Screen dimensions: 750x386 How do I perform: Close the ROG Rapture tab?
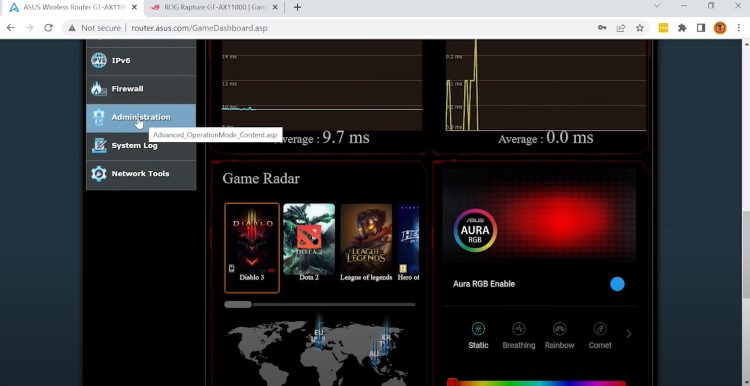pyautogui.click(x=276, y=7)
